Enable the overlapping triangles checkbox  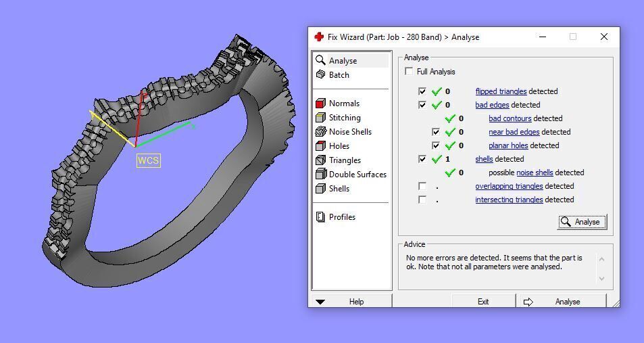(x=422, y=186)
